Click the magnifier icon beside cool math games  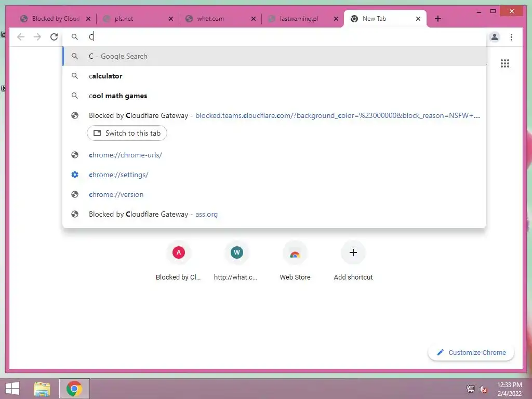coord(75,96)
